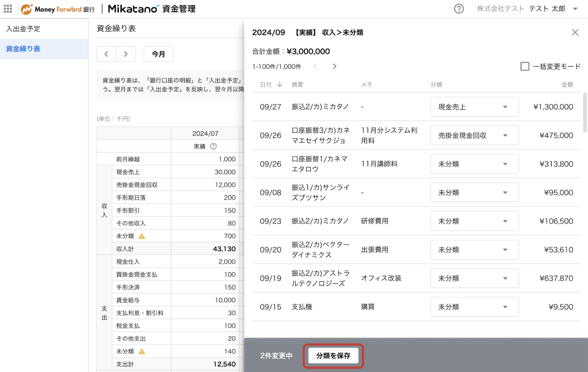Go to next month with right chevron
588x372 pixels.
pyautogui.click(x=126, y=54)
